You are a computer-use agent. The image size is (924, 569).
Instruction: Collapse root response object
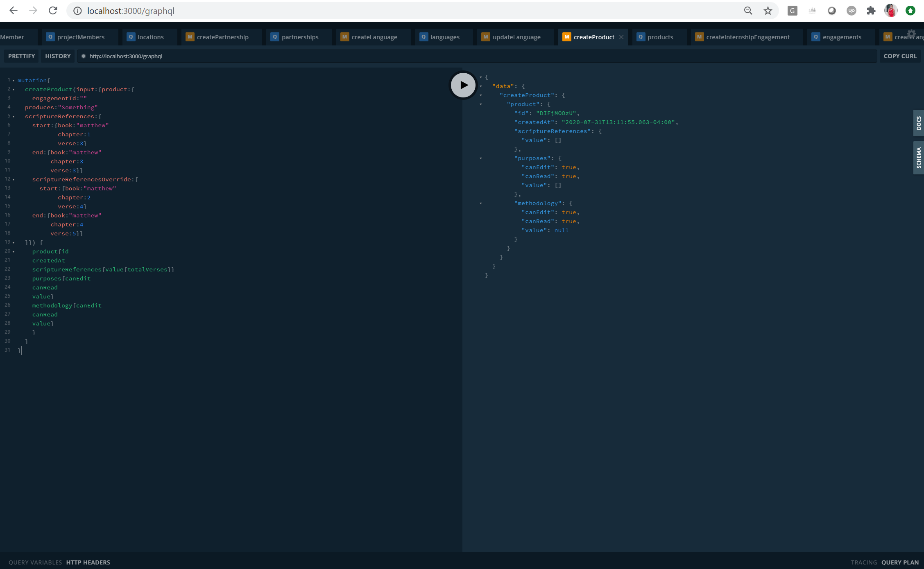pyautogui.click(x=481, y=77)
